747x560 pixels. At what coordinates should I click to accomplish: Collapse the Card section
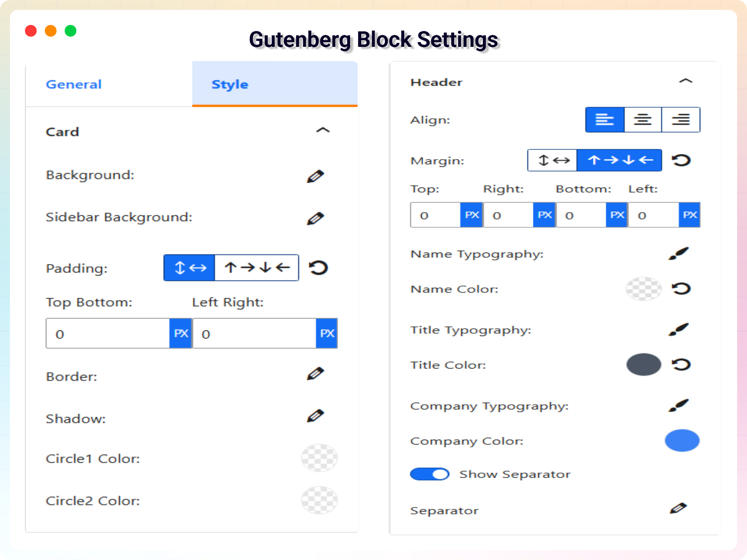pyautogui.click(x=323, y=130)
